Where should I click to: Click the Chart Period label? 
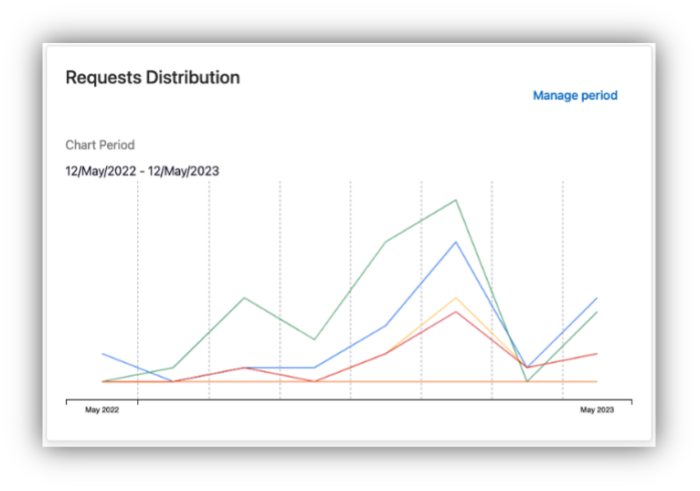coord(100,145)
